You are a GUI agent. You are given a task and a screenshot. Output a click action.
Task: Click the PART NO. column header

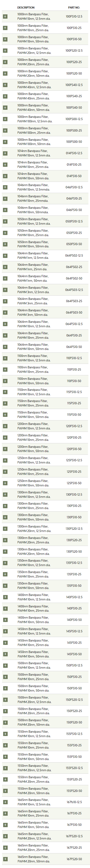tap(74, 7)
